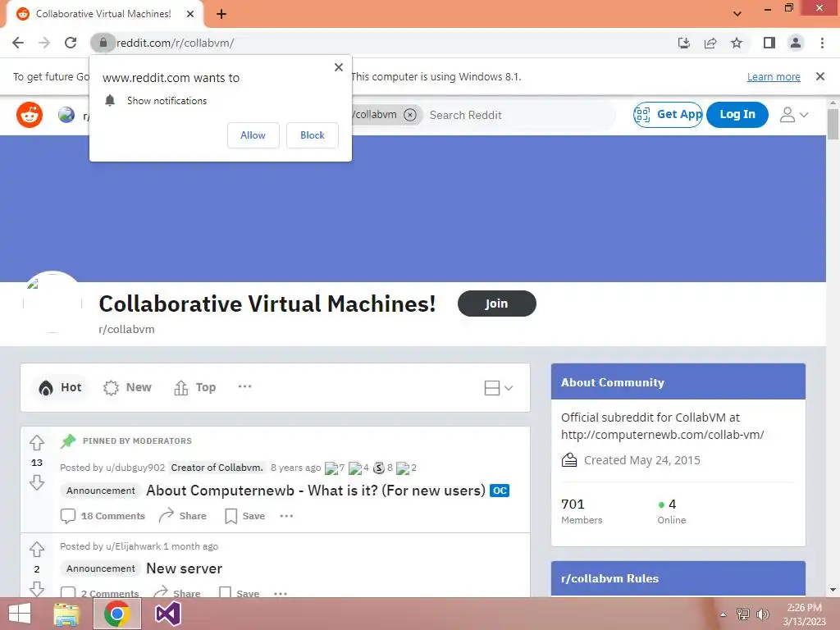The image size is (840, 630).
Task: Reload the Reddit page
Action: click(x=71, y=43)
